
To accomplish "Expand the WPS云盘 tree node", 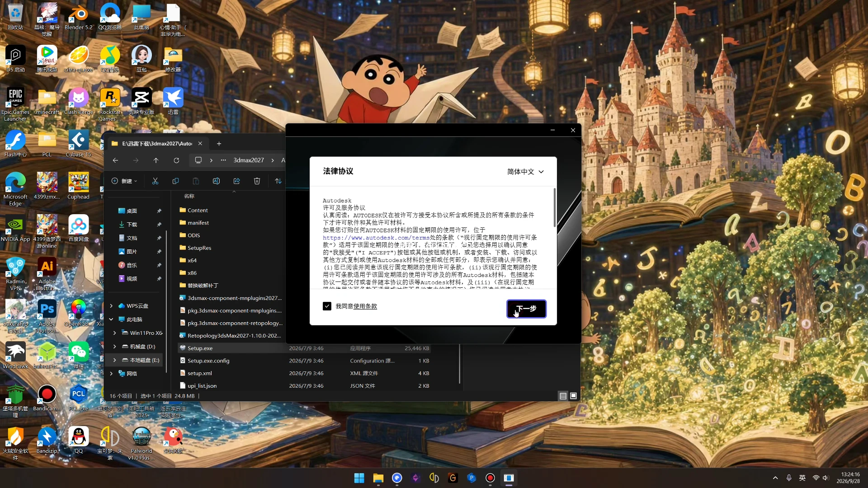I will coord(111,306).
